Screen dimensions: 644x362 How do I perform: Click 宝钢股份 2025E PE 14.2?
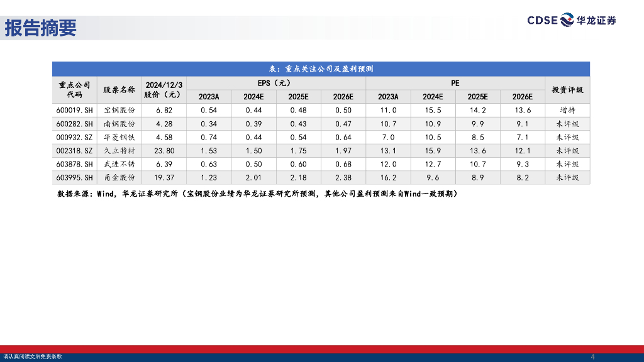click(478, 111)
